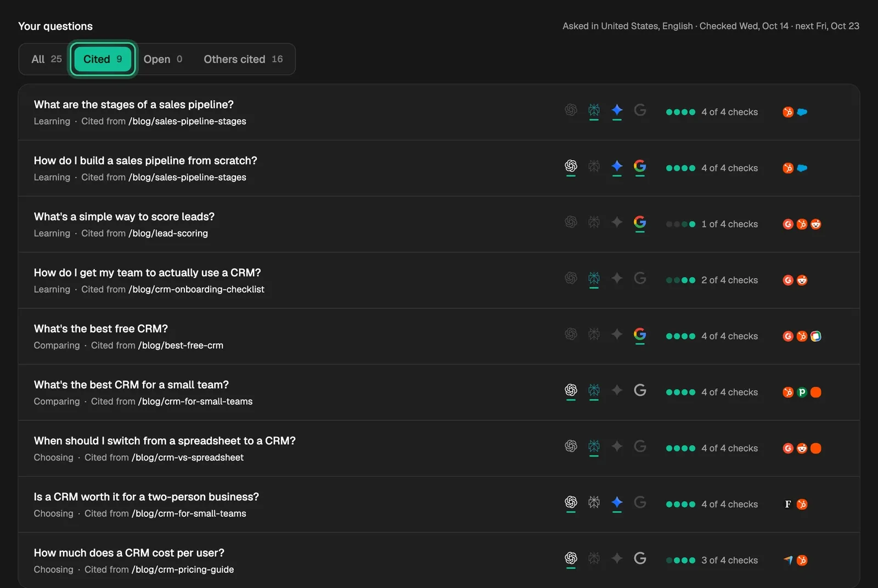Click '2 of 4 checks' indicator
This screenshot has height=588, width=878.
[x=712, y=280]
